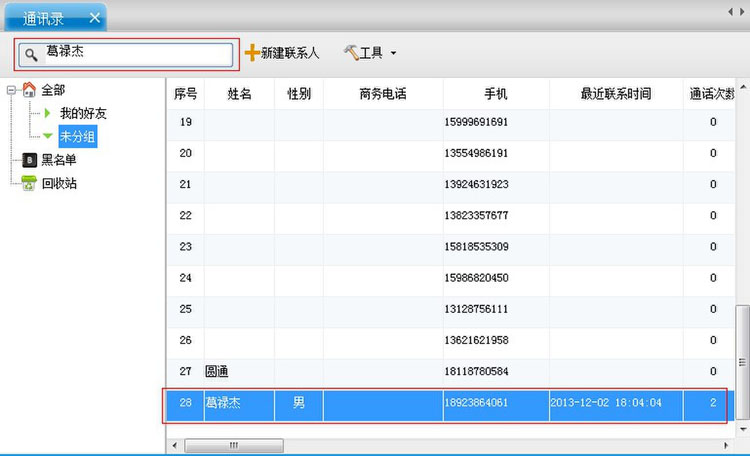Sort by the 姓名 column header
Image resolution: width=750 pixels, height=456 pixels.
click(x=239, y=94)
